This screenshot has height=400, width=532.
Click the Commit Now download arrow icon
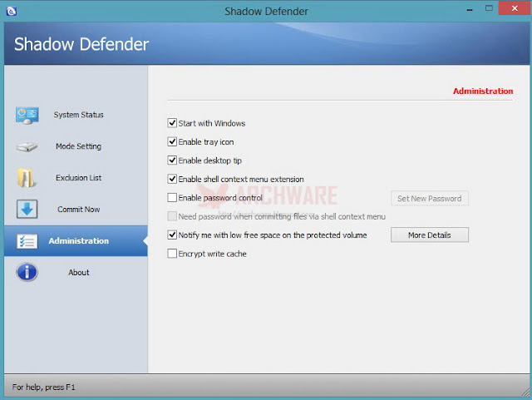(27, 210)
